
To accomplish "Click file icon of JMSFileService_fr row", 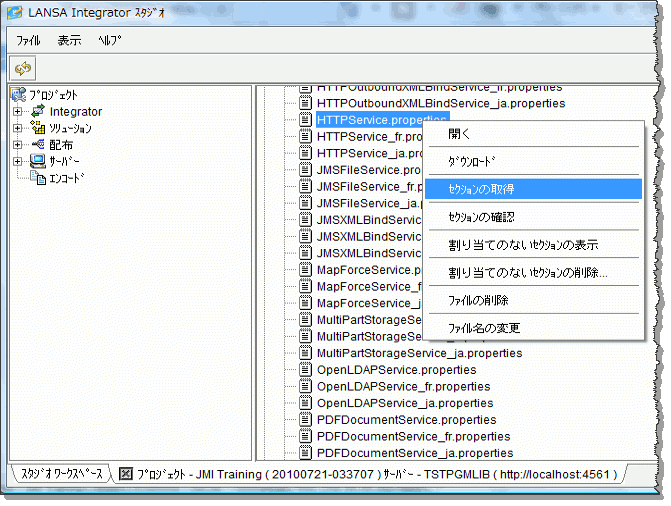I will pyautogui.click(x=305, y=187).
